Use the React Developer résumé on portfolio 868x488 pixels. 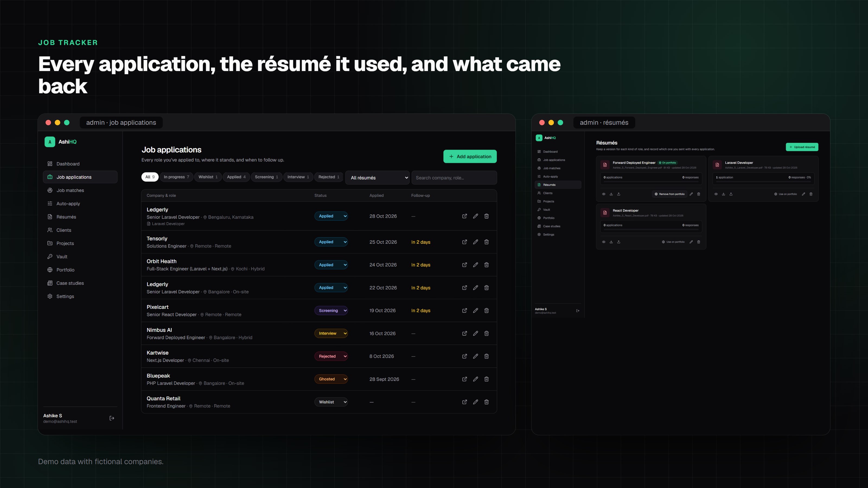pos(673,242)
